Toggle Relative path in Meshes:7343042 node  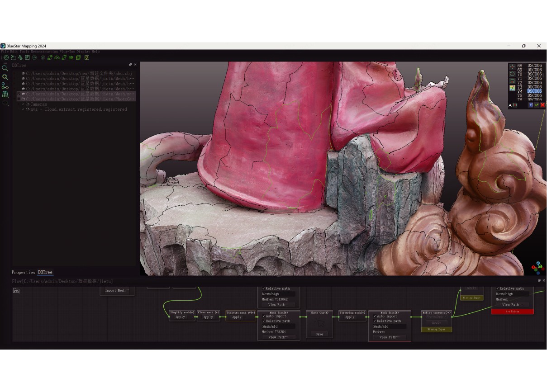tap(263, 288)
